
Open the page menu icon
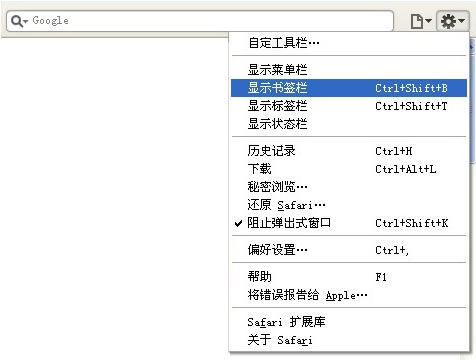click(x=421, y=21)
